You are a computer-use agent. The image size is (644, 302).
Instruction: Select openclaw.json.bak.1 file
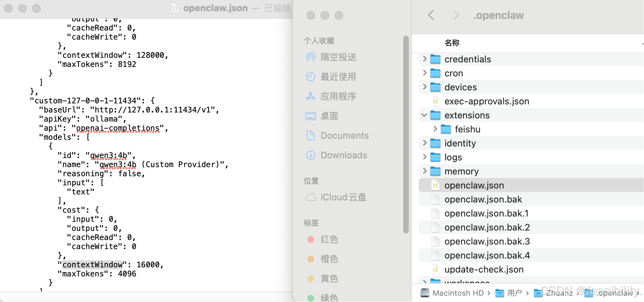point(486,213)
